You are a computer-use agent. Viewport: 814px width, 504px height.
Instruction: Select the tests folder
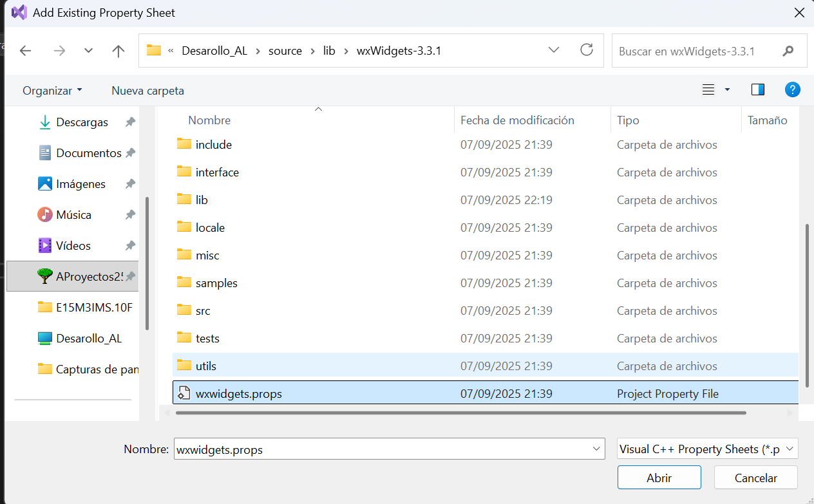coord(486,339)
